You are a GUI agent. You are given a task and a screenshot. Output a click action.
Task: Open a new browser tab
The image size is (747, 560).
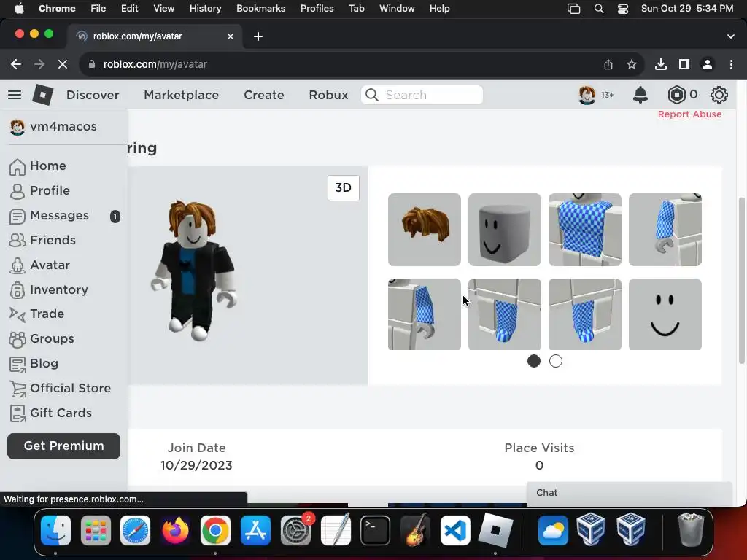pyautogui.click(x=258, y=36)
